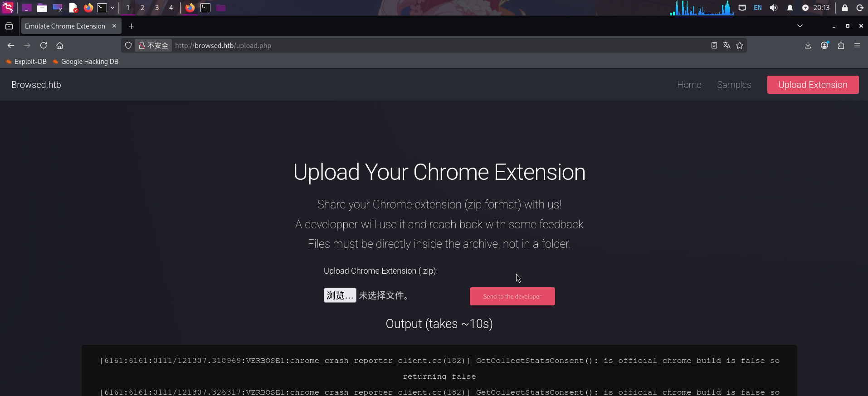Image resolution: width=868 pixels, height=396 pixels.
Task: Open Firefox account icon
Action: (x=824, y=45)
